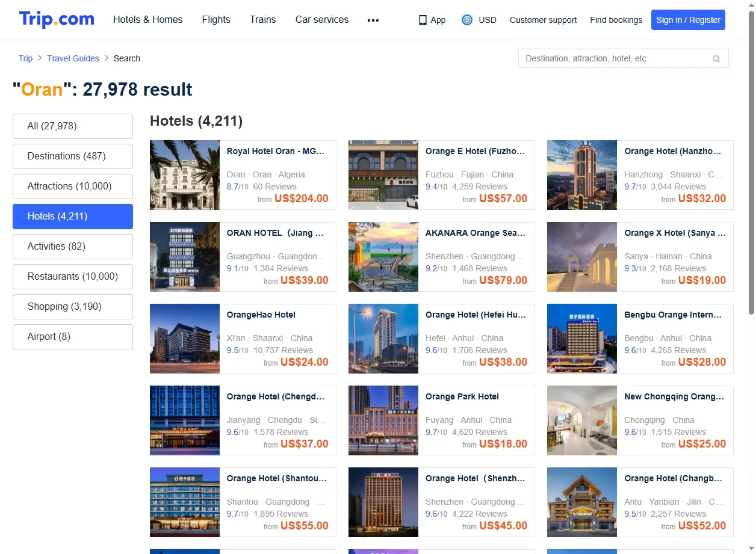Click the US$32.00 price
This screenshot has height=554, width=756.
(702, 199)
